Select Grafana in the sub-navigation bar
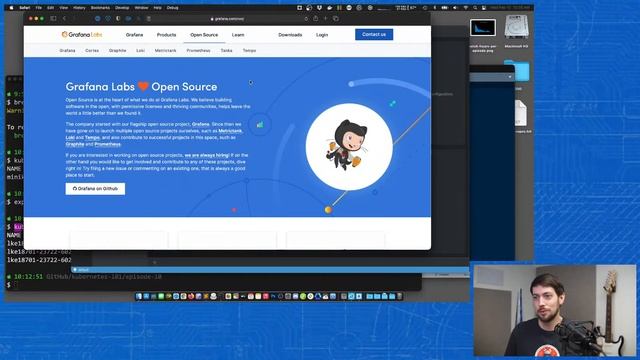 [x=67, y=51]
